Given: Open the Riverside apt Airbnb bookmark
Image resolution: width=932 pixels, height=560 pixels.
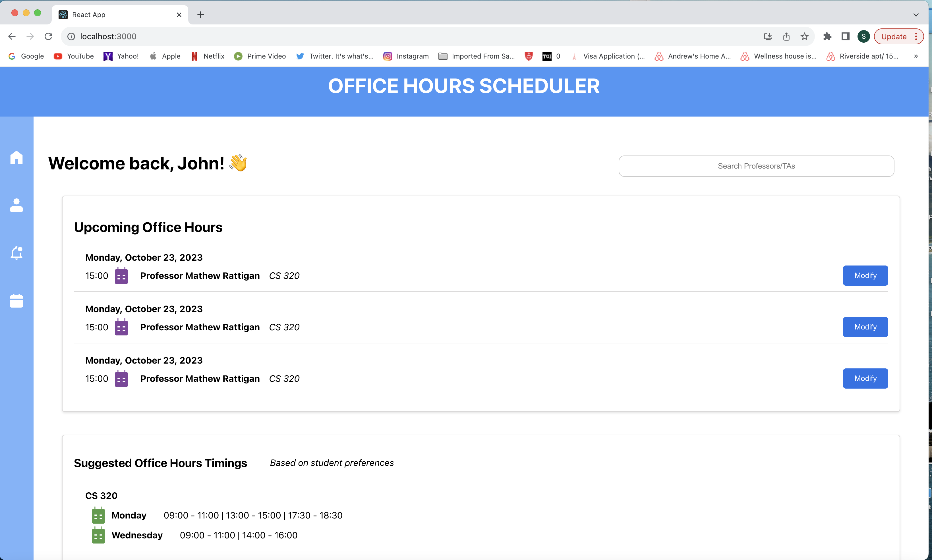Looking at the screenshot, I should click(863, 56).
